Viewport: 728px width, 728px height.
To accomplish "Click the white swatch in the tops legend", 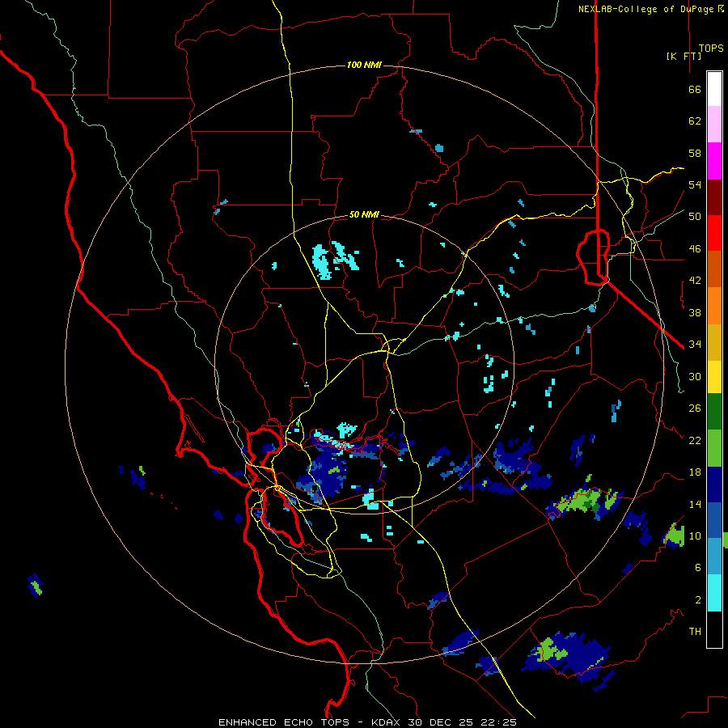I will 714,89.
